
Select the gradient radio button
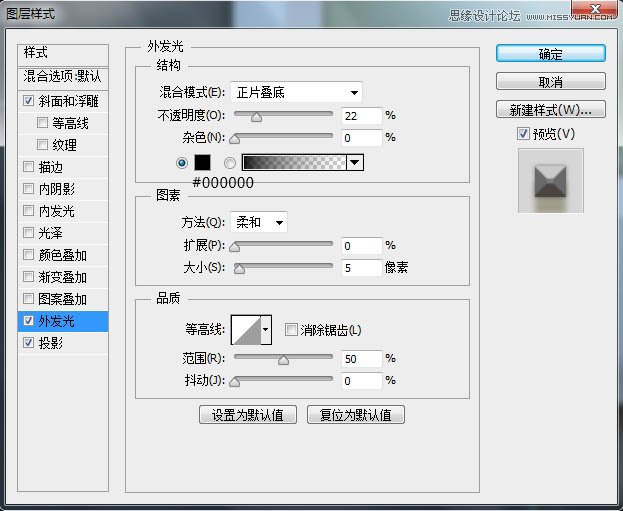point(230,163)
